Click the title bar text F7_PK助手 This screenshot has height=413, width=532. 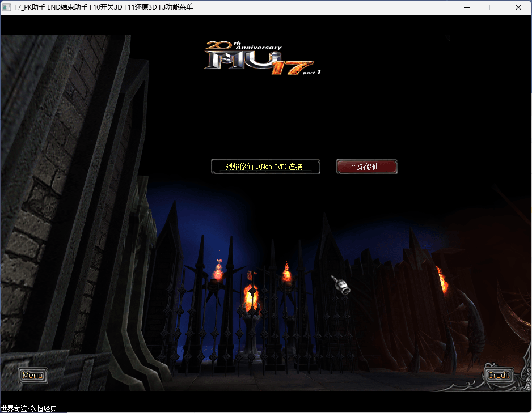coord(29,7)
